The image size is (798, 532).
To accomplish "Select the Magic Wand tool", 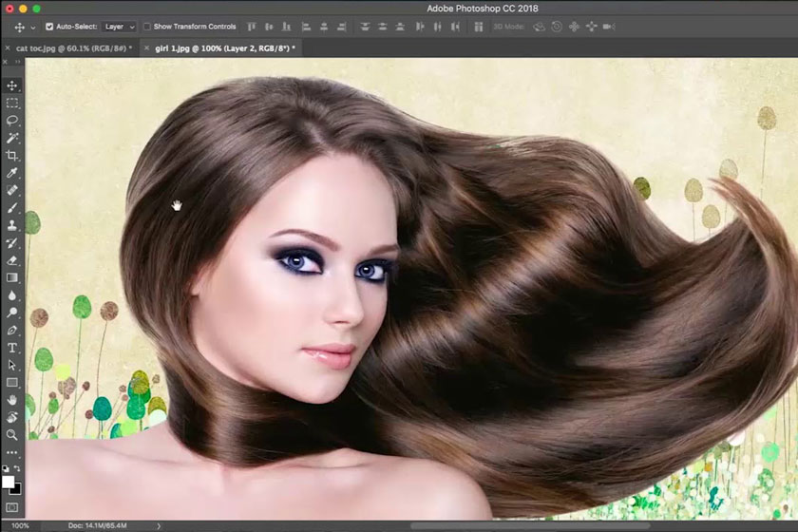I will [12, 138].
